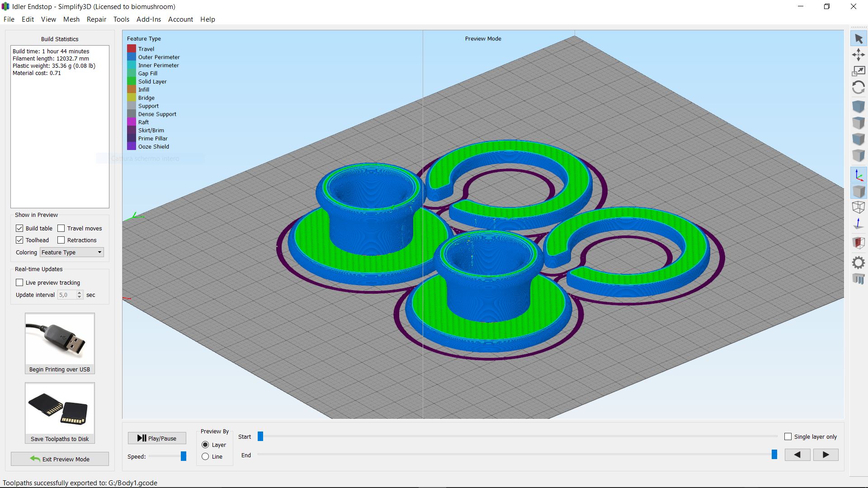
Task: Click the update interval input field
Action: click(67, 295)
